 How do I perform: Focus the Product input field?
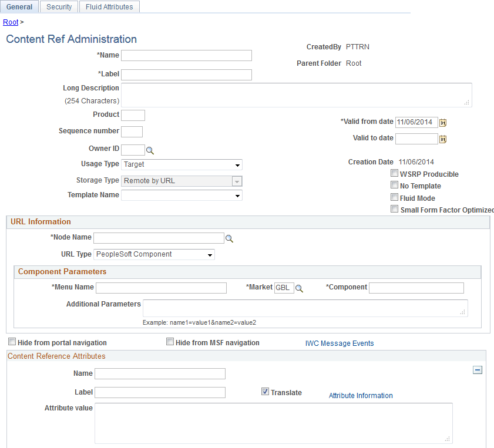point(133,115)
